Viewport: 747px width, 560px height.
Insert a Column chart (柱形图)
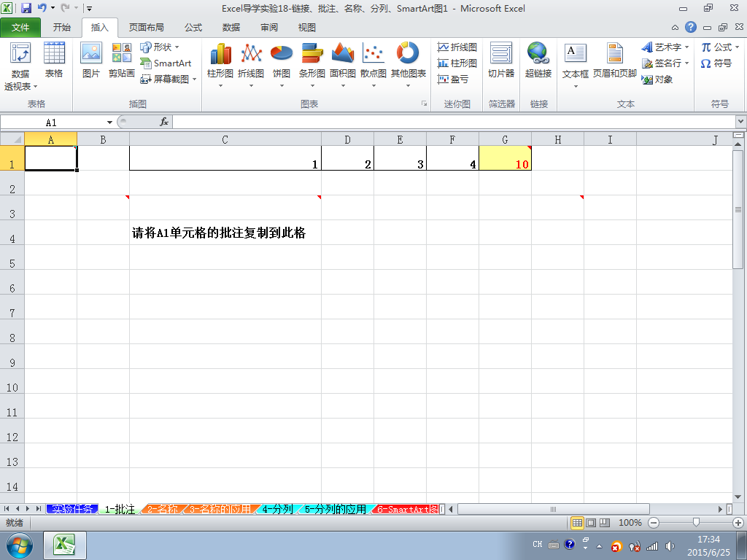[220, 65]
